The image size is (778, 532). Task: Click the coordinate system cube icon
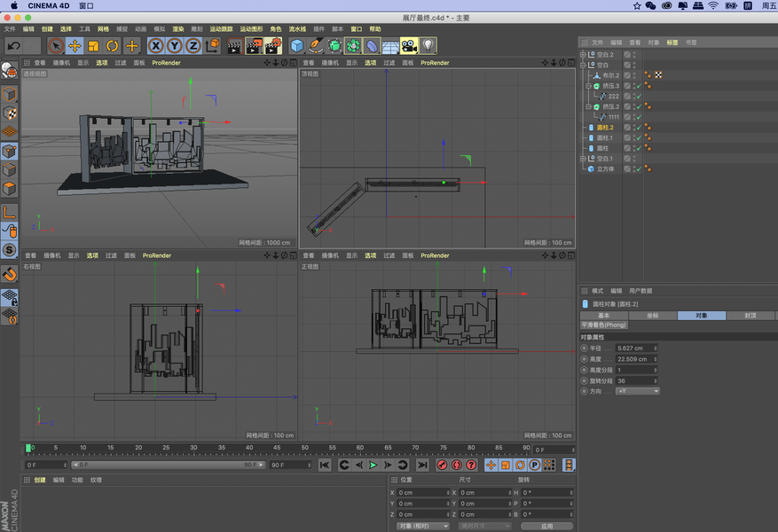(x=212, y=45)
